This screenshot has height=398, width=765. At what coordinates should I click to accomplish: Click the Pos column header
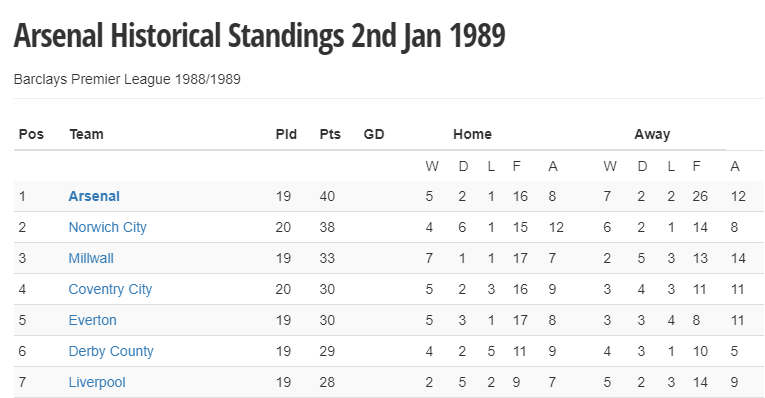pos(31,134)
